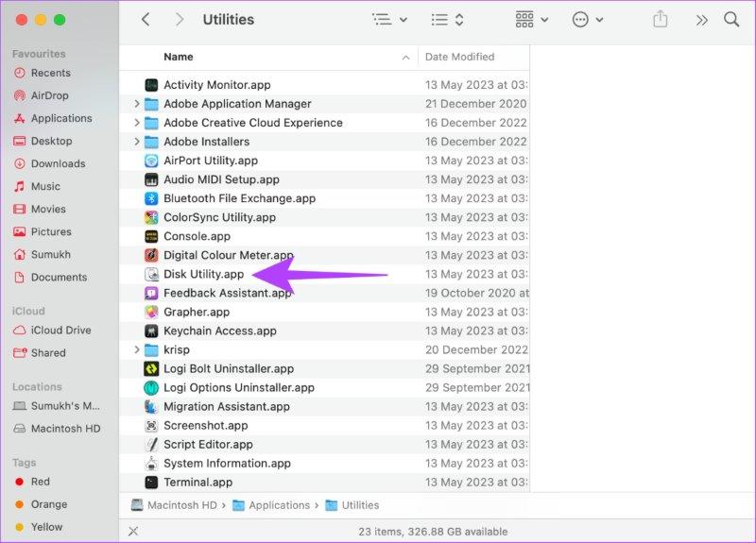756x543 pixels.
Task: Open AirDrop in the sidebar
Action: pos(41,96)
